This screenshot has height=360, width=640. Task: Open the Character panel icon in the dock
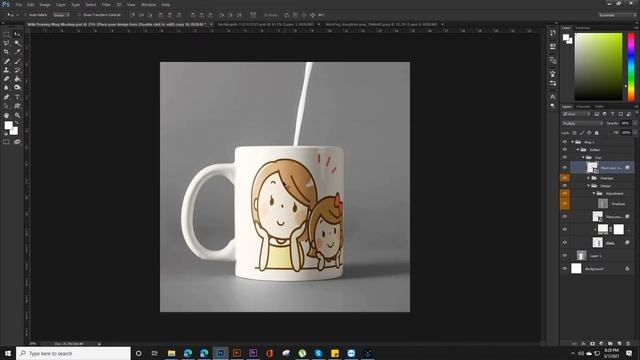[553, 97]
